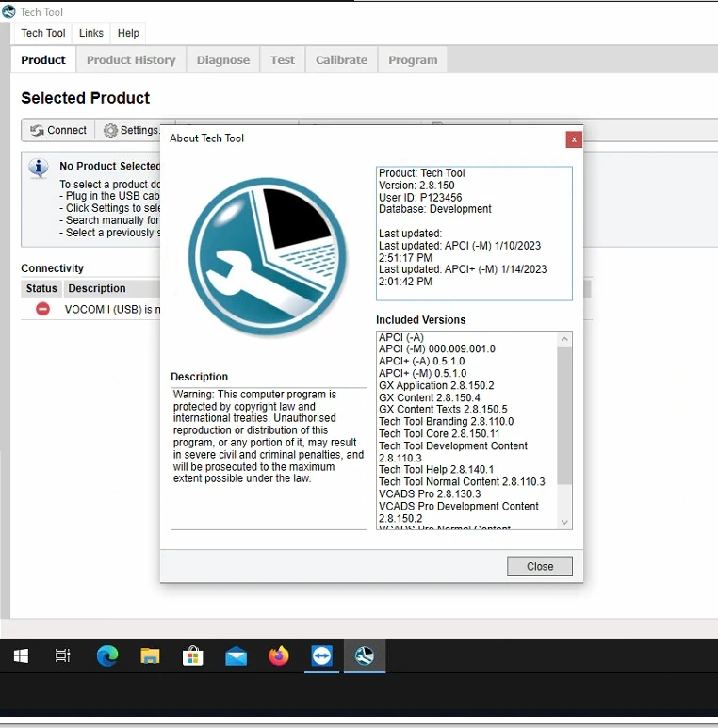Switch to the Test tab
The image size is (718, 728).
pyautogui.click(x=283, y=60)
